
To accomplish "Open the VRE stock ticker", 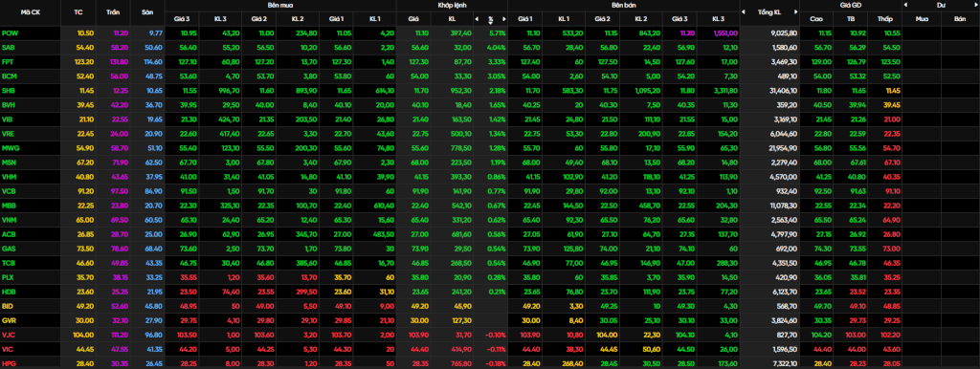I will (9, 134).
